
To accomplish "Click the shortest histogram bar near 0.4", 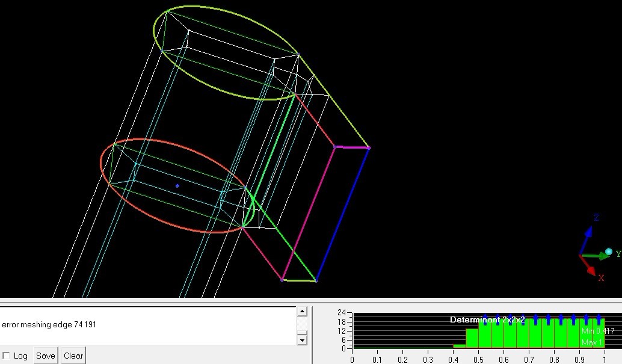I will [459, 346].
